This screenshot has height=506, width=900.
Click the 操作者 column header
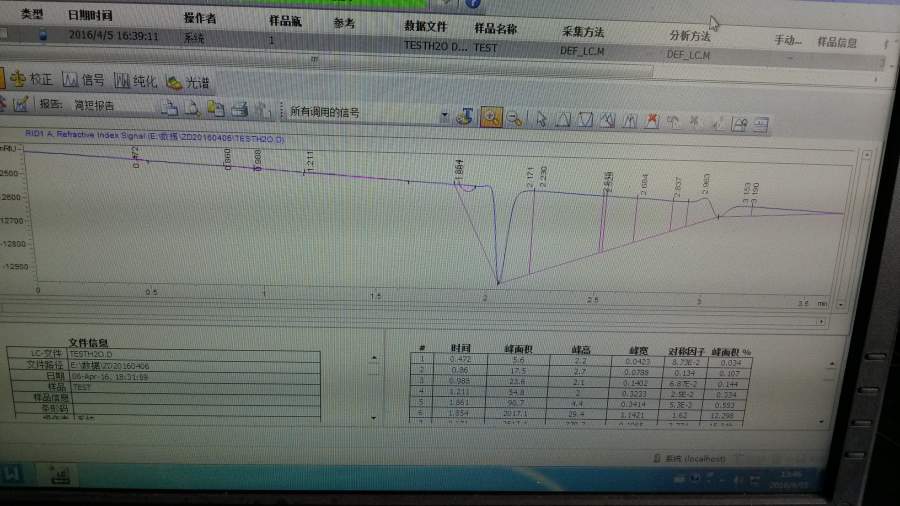tap(200, 18)
